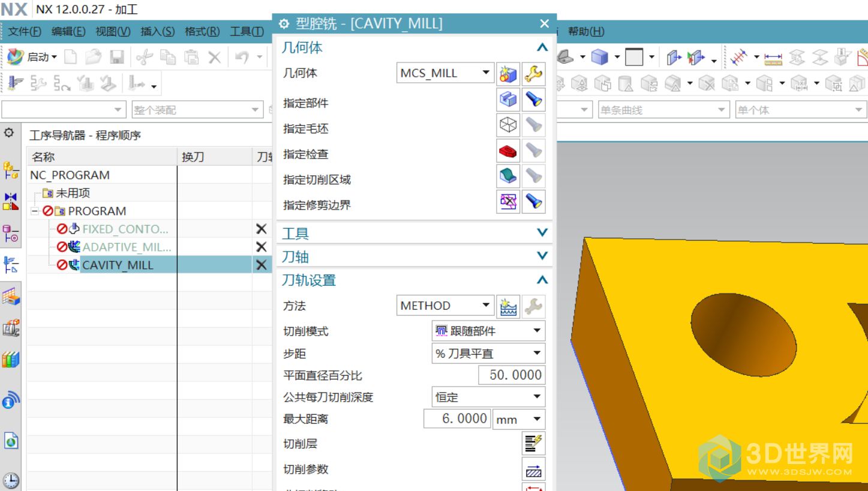
Task: Click the New file icon
Action: (71, 57)
